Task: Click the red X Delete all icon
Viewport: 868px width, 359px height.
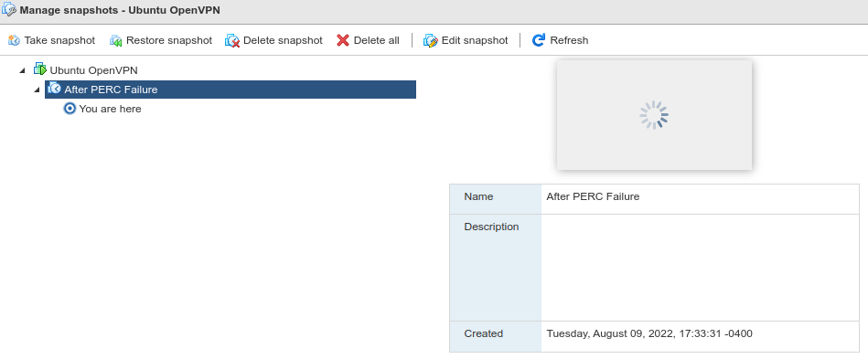Action: pos(343,40)
